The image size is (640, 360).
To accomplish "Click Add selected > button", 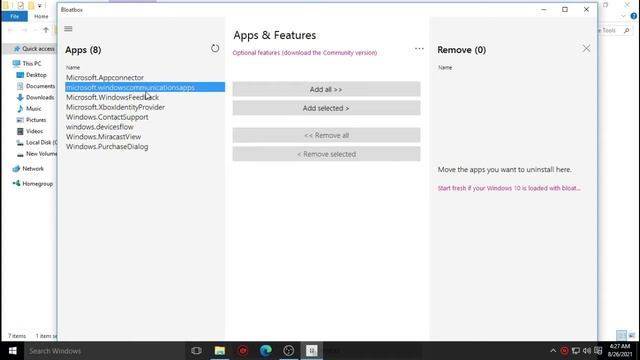I will pos(326,108).
